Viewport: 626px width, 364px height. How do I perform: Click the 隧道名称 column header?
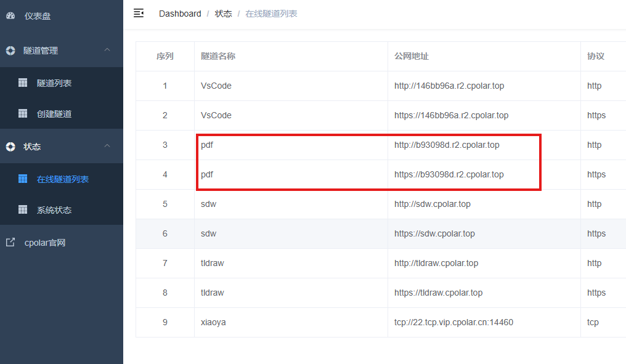pos(218,56)
